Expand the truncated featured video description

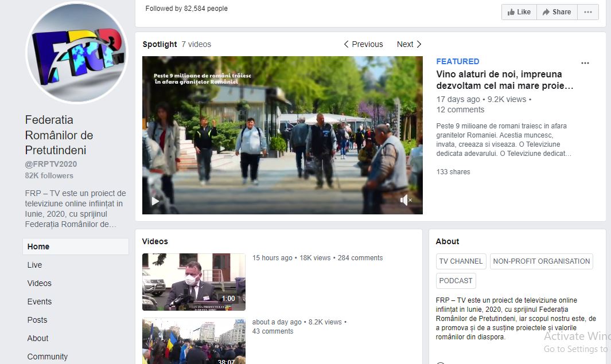click(504, 140)
